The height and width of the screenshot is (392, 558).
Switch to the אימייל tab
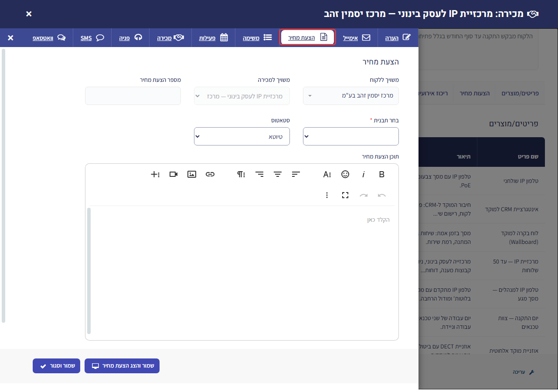point(357,38)
